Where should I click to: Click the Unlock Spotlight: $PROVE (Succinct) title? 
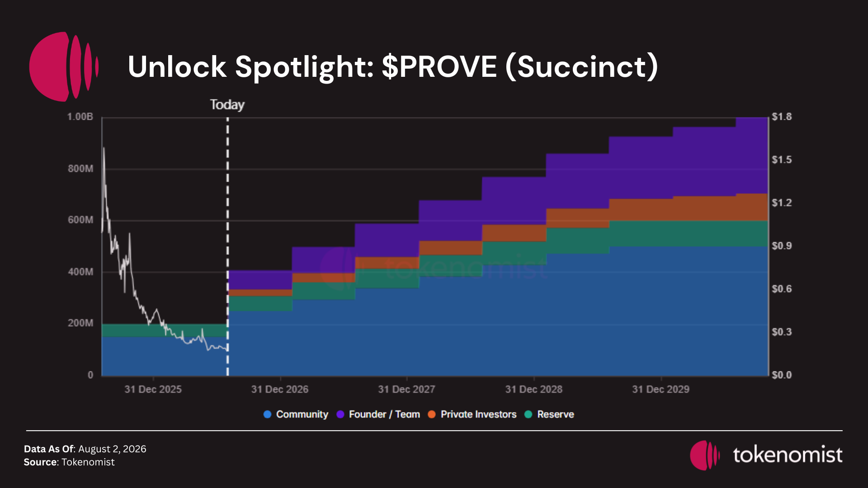(393, 67)
